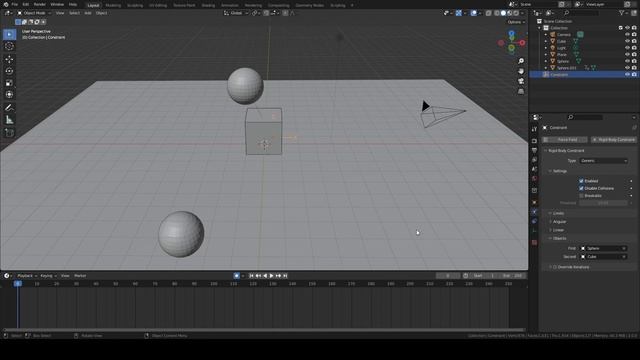Toggle the Disable Collisions checkbox
This screenshot has height=360, width=640.
point(581,188)
